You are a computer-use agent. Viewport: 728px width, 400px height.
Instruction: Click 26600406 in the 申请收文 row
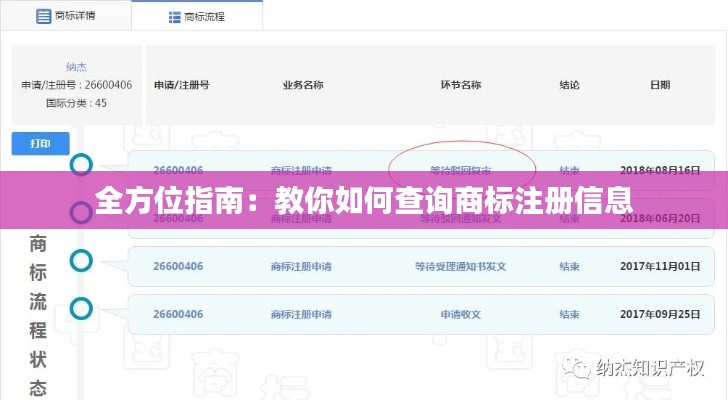click(x=178, y=314)
